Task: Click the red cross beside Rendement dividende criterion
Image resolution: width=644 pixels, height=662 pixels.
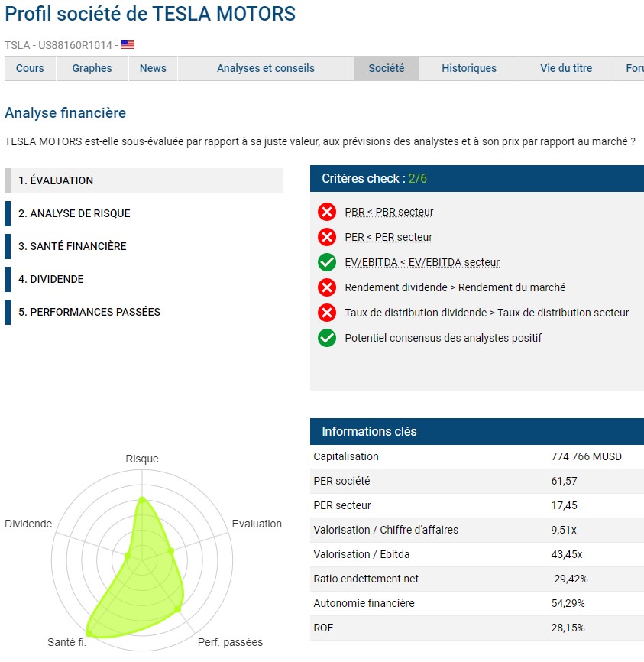Action: point(327,287)
